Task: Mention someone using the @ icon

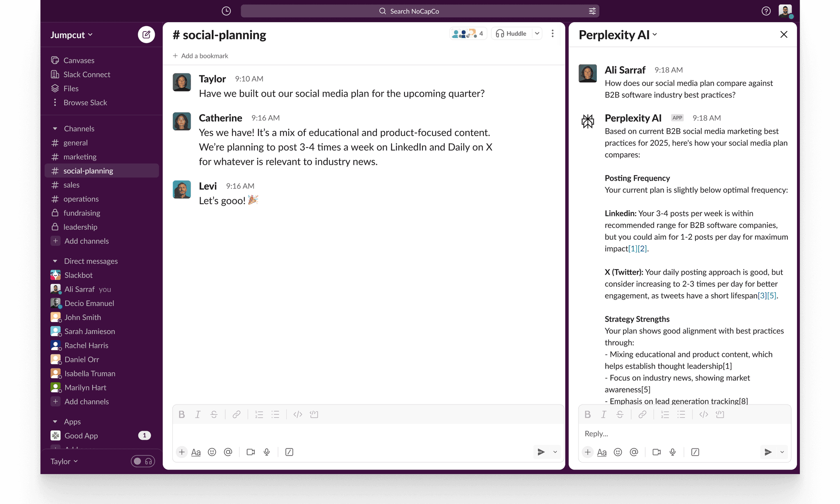Action: [228, 452]
